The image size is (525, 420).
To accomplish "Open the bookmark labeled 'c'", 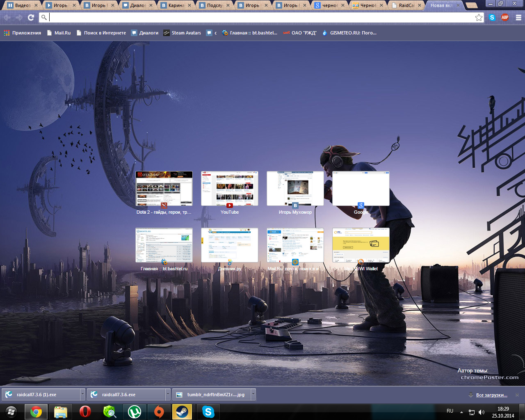I will coord(212,33).
